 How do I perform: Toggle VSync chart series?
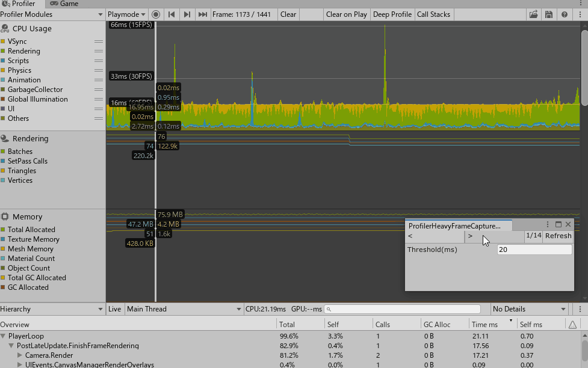coord(3,41)
